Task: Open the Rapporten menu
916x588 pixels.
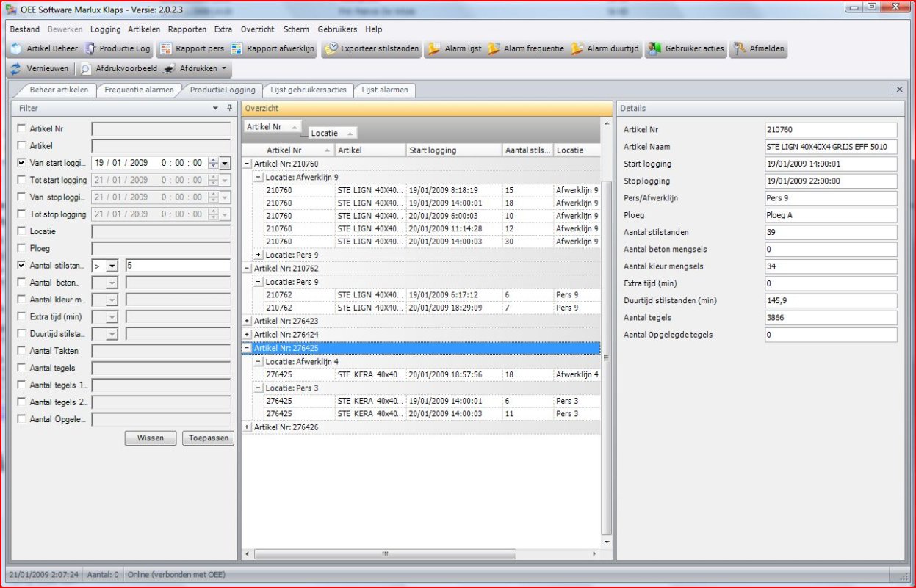Action: [187, 29]
